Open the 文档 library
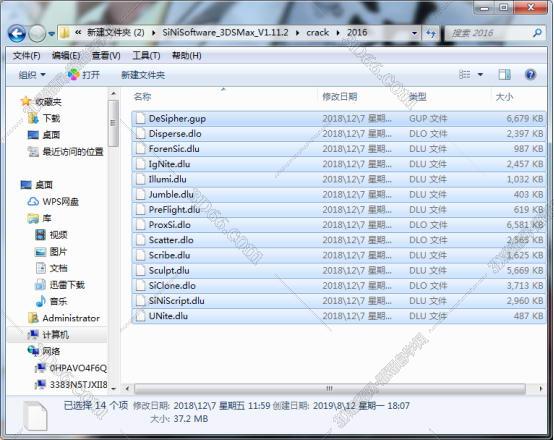The width and height of the screenshot is (554, 440). click(x=51, y=268)
